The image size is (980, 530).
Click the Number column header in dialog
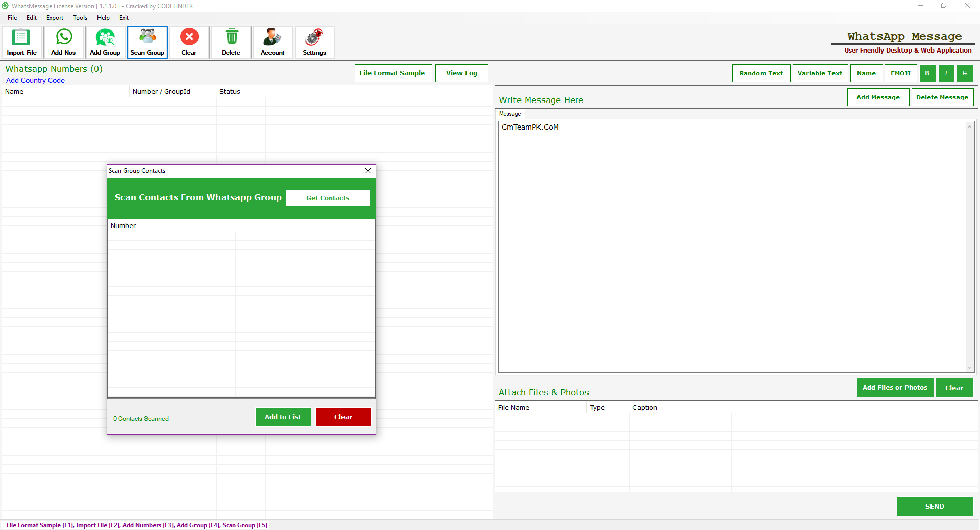[171, 226]
